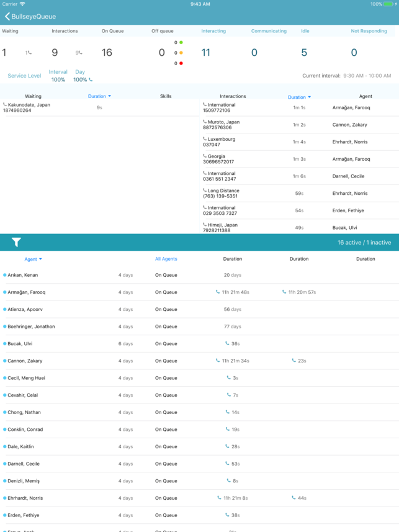Select agent Erden, Fethiye in agent list
This screenshot has height=532, width=399.
(24, 515)
